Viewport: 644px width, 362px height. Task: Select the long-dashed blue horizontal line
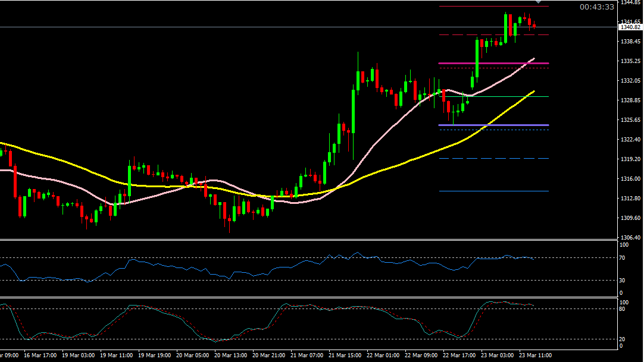tap(493, 159)
